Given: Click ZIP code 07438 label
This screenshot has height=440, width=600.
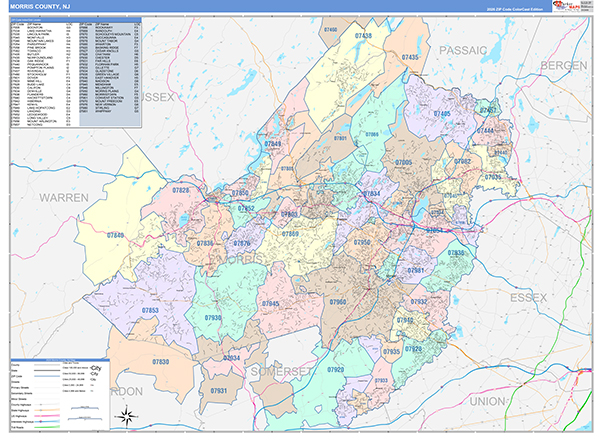Looking at the screenshot, I should click(363, 36).
